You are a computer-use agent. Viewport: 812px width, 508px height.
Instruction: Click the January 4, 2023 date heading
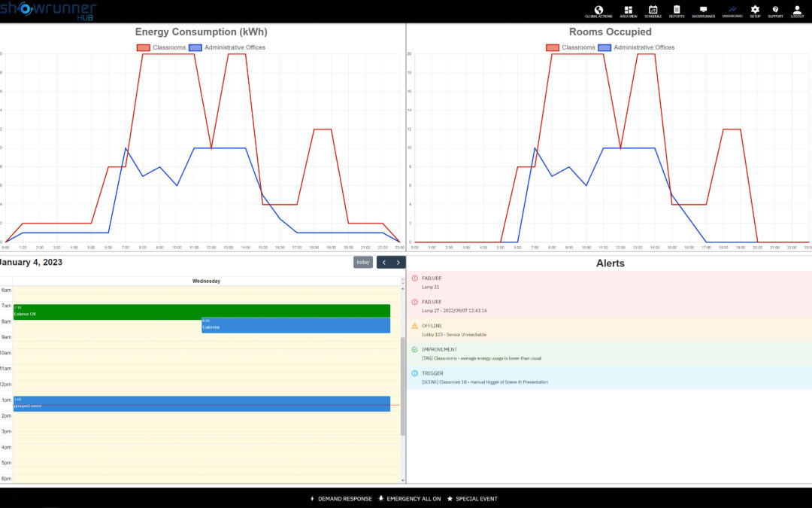[x=31, y=263]
